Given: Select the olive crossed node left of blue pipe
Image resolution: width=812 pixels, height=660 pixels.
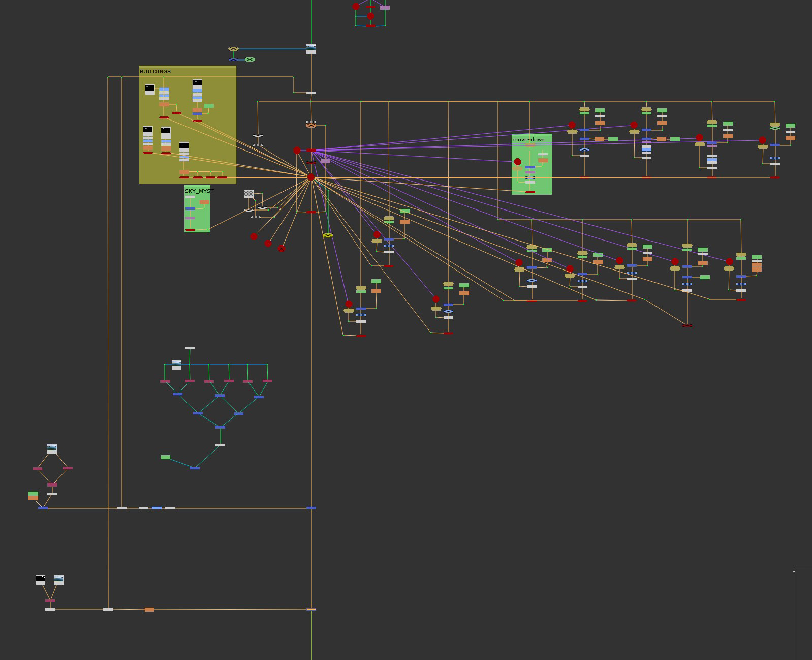Looking at the screenshot, I should tap(233, 49).
